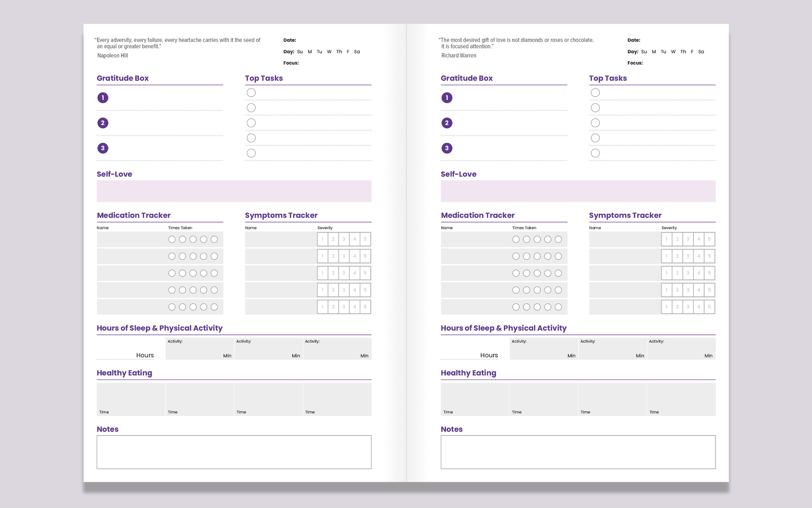Click inside the Notes box on right page
The image size is (812, 508).
pyautogui.click(x=578, y=452)
